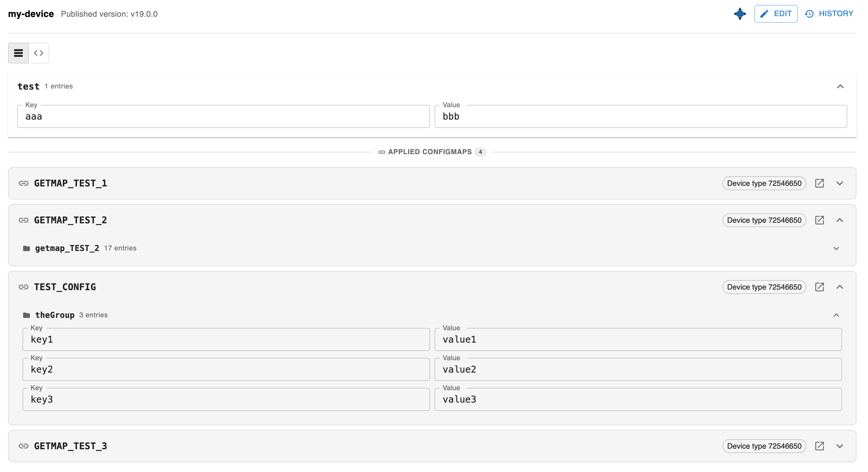This screenshot has width=868, height=472.
Task: Click the value3 Value field
Action: click(638, 399)
